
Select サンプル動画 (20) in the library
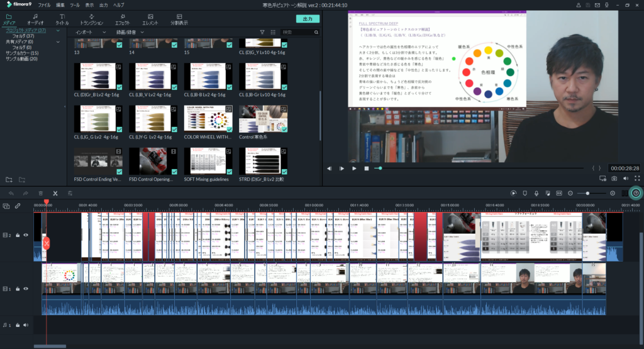[x=21, y=58]
